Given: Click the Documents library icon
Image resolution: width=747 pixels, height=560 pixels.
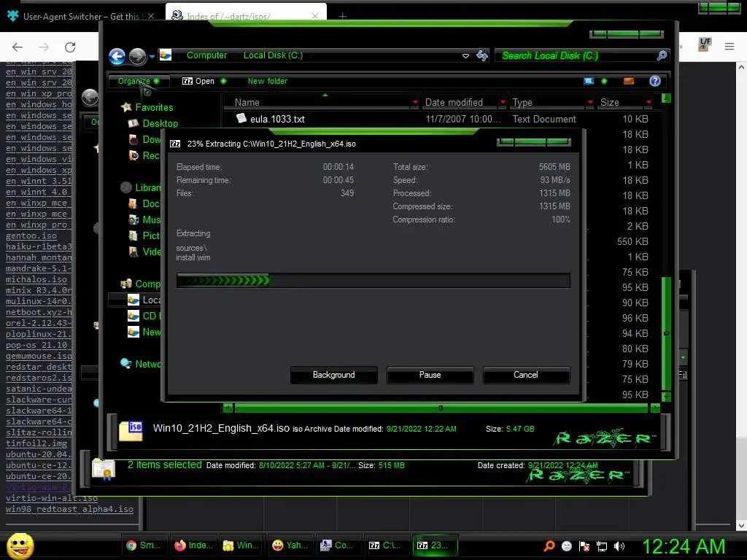Looking at the screenshot, I should click(133, 204).
